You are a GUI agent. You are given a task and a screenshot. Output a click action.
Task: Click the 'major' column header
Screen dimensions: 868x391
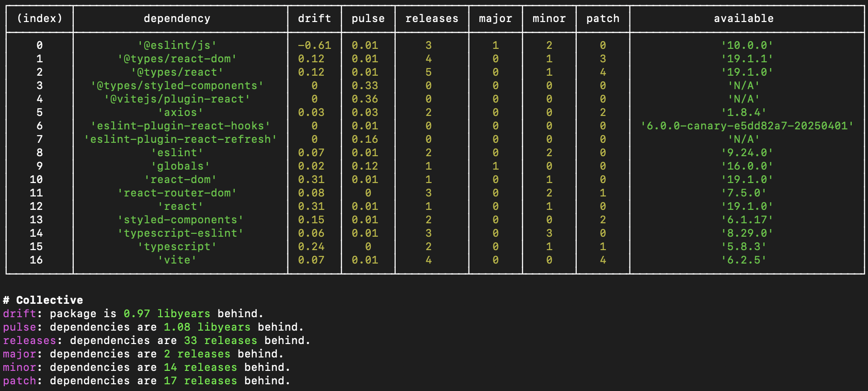(x=495, y=19)
